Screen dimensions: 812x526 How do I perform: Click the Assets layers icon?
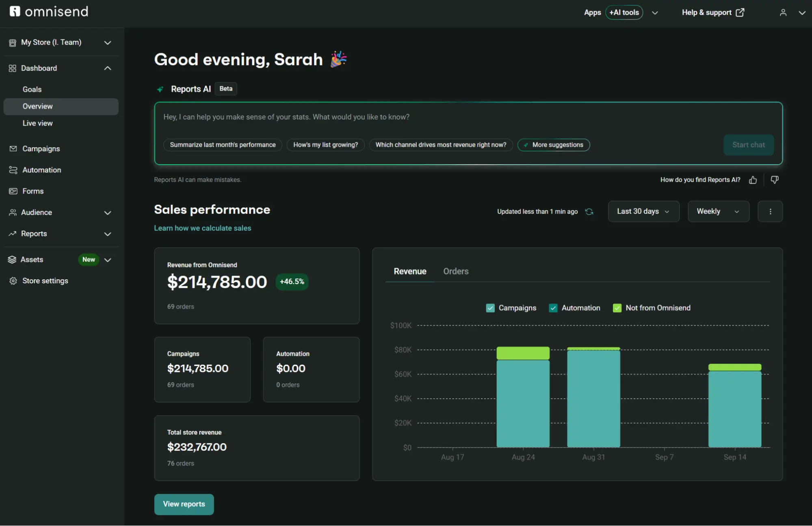12,259
